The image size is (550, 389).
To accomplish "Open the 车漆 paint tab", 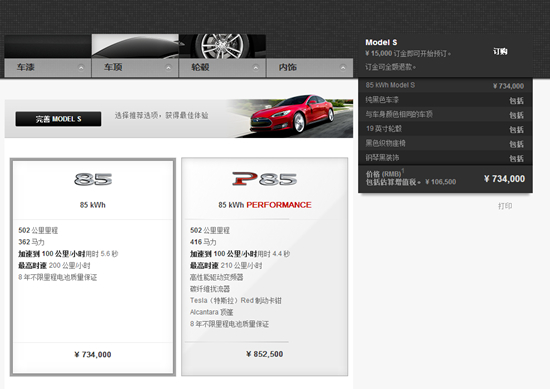I will coord(48,68).
